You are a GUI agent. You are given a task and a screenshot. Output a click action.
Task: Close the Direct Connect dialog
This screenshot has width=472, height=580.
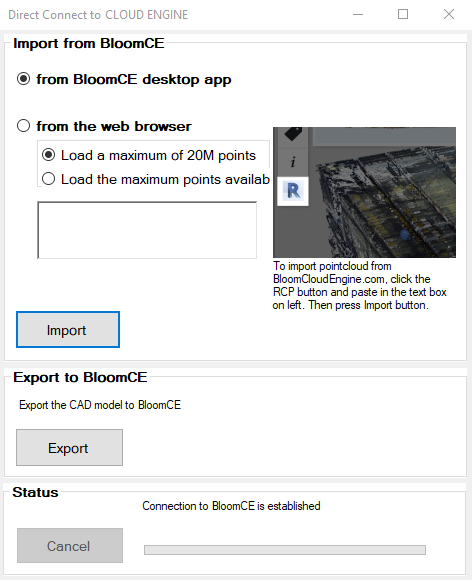click(449, 14)
